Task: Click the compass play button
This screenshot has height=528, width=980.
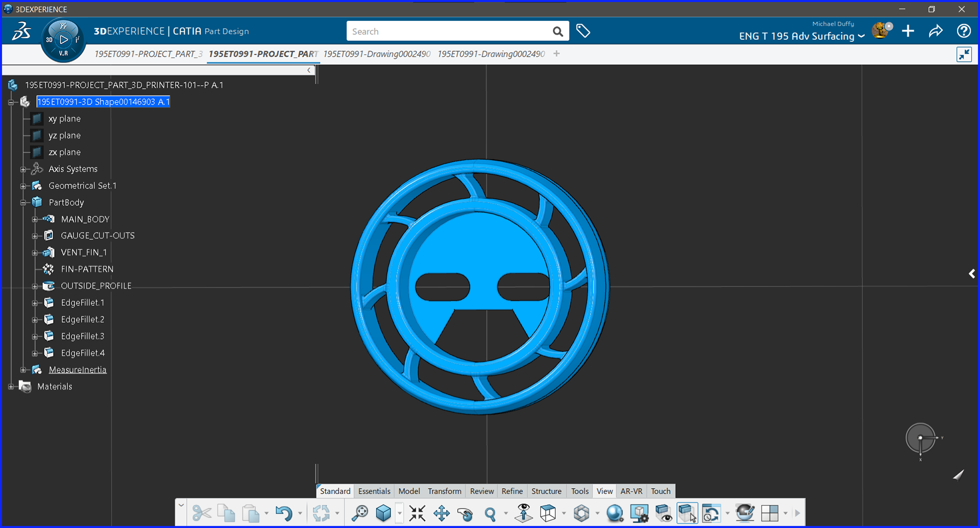Action: click(63, 39)
